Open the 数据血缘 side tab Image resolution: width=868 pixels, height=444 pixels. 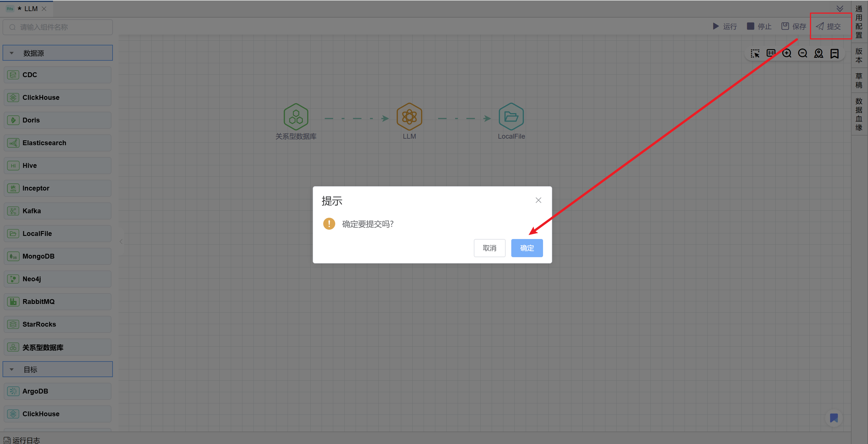click(x=859, y=114)
